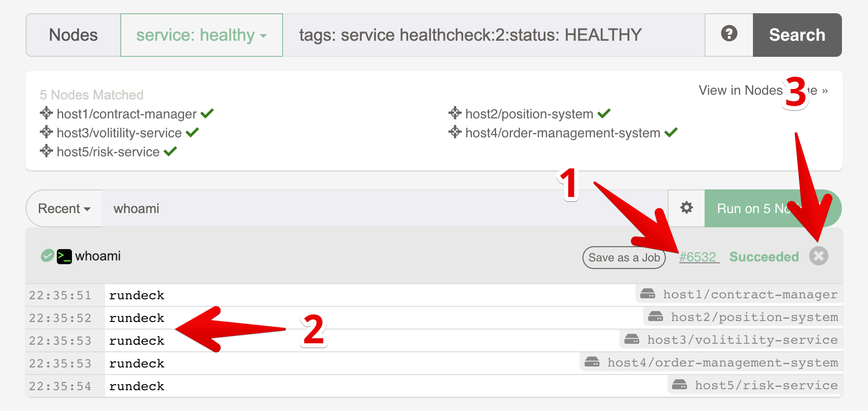Click the terminal command icon beside whoami
Screen dimensions: 868x411
pos(64,256)
